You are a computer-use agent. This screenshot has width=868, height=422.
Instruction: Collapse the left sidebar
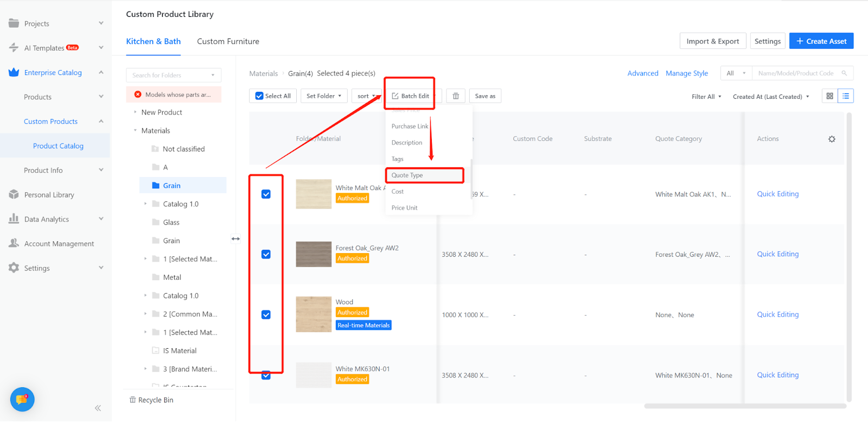point(98,408)
